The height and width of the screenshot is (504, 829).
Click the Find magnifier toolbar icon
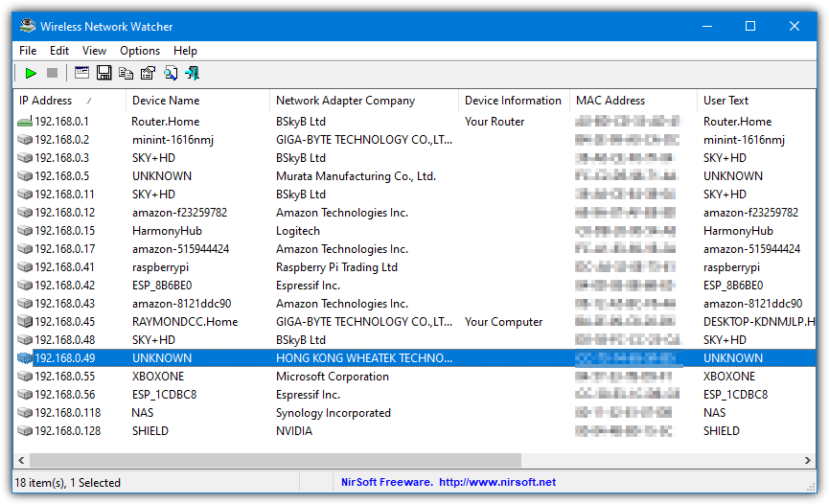tap(171, 73)
